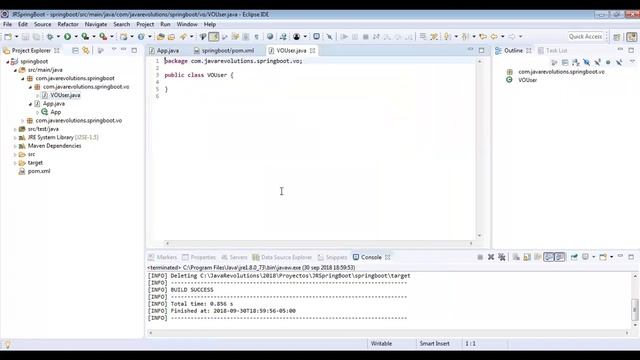Screen dimensions: 640x360
Task: Toggle Mark Occurrences highlighted toolbar button
Action: tap(213, 37)
